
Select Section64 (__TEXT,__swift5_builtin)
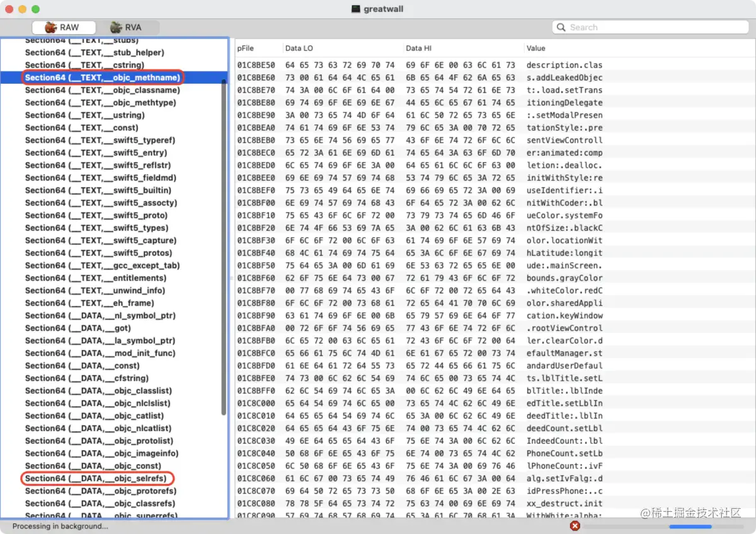tap(98, 190)
